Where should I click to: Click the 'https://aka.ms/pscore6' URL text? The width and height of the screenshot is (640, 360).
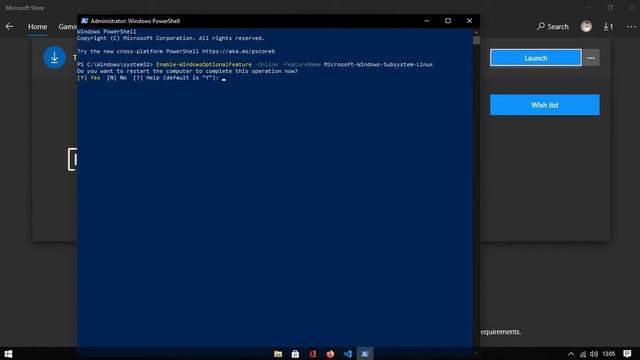(238, 51)
